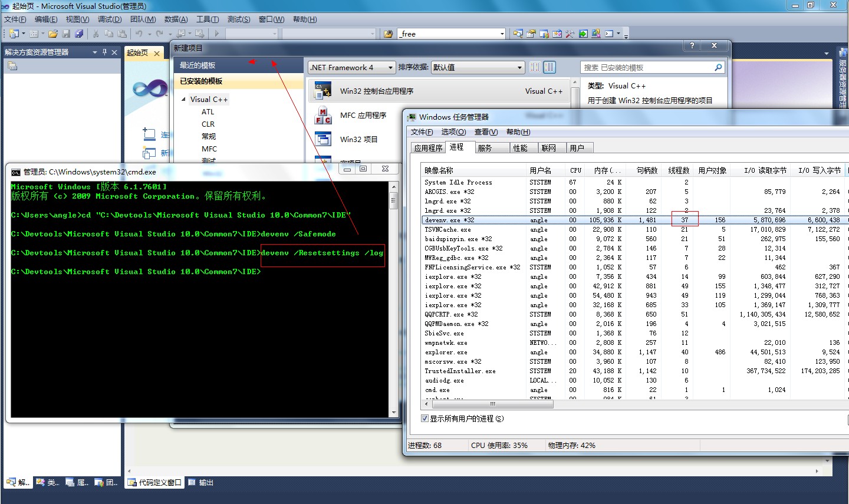The image size is (849, 504).
Task: Select the Win32 控制台应用程序 template icon
Action: (x=323, y=91)
